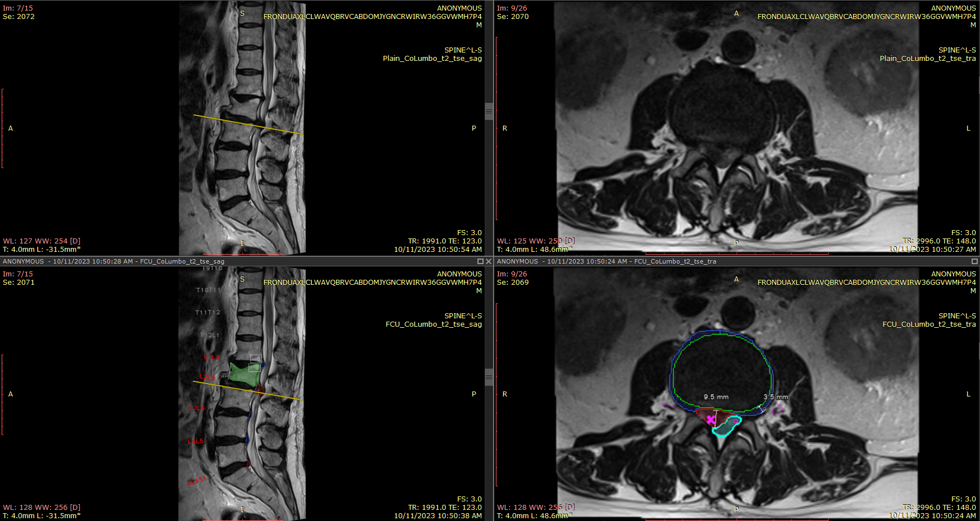Move the slice scrollbar handle of series 2071
This screenshot has width=980, height=521.
click(489, 377)
